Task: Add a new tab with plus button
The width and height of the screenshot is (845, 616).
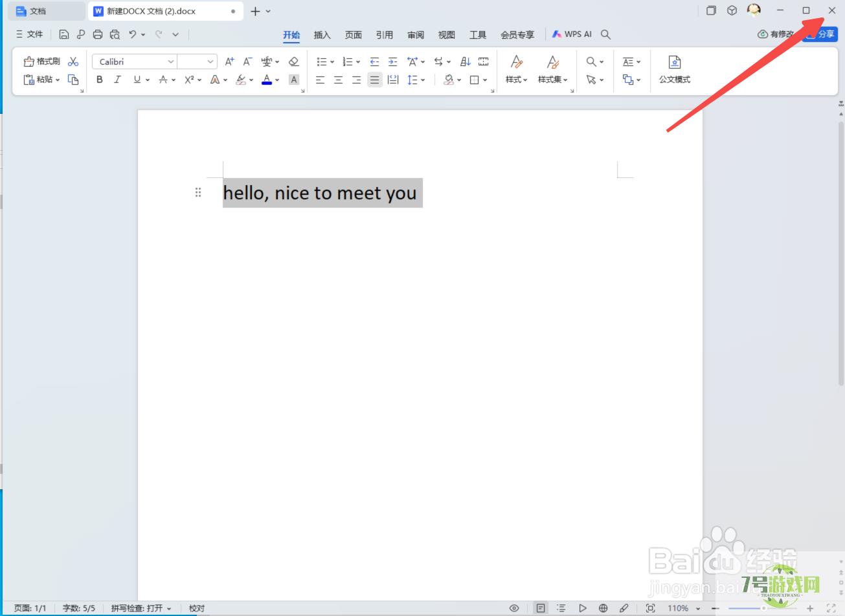Action: coord(255,11)
